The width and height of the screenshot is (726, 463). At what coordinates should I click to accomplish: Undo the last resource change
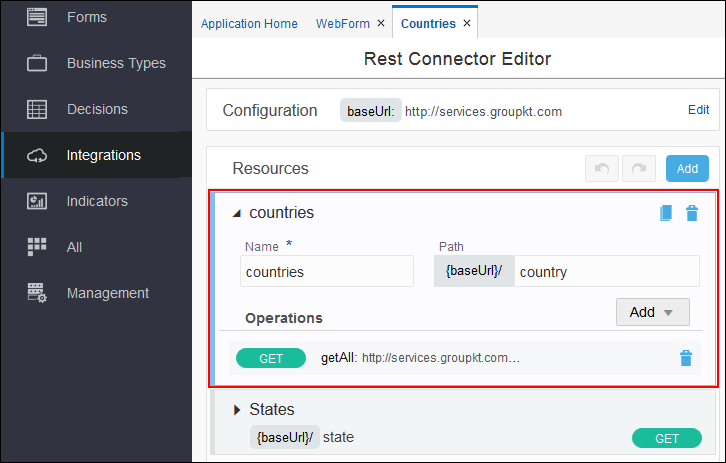pyautogui.click(x=601, y=169)
